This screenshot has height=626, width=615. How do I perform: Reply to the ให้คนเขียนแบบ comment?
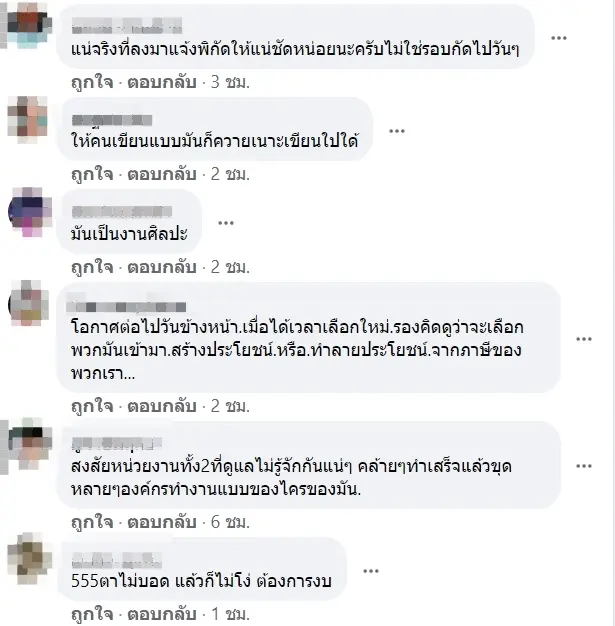pyautogui.click(x=162, y=174)
